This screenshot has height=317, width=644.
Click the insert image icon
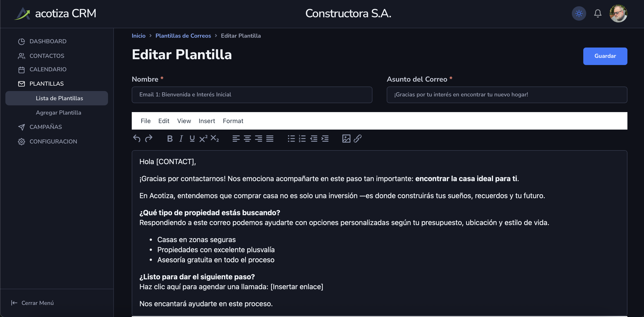tap(346, 138)
